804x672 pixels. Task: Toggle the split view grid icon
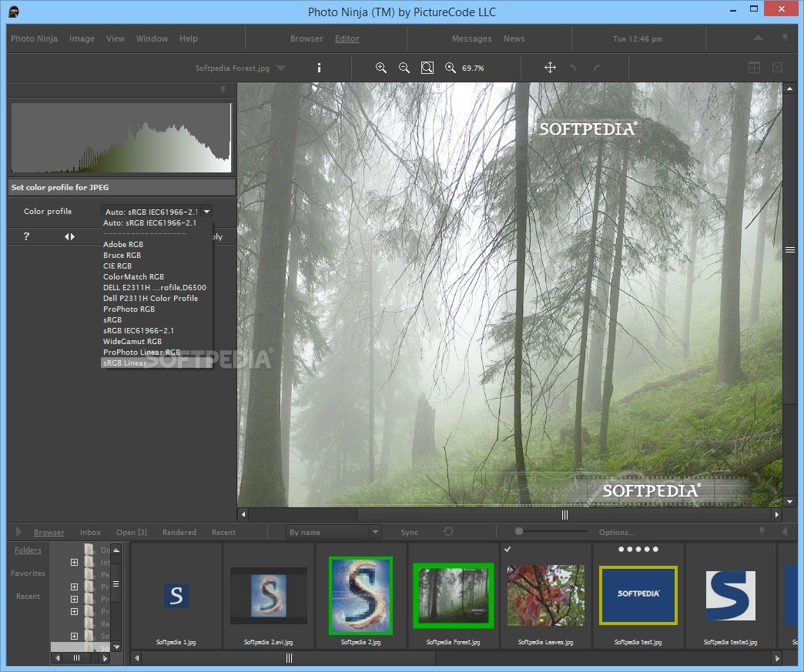click(754, 68)
